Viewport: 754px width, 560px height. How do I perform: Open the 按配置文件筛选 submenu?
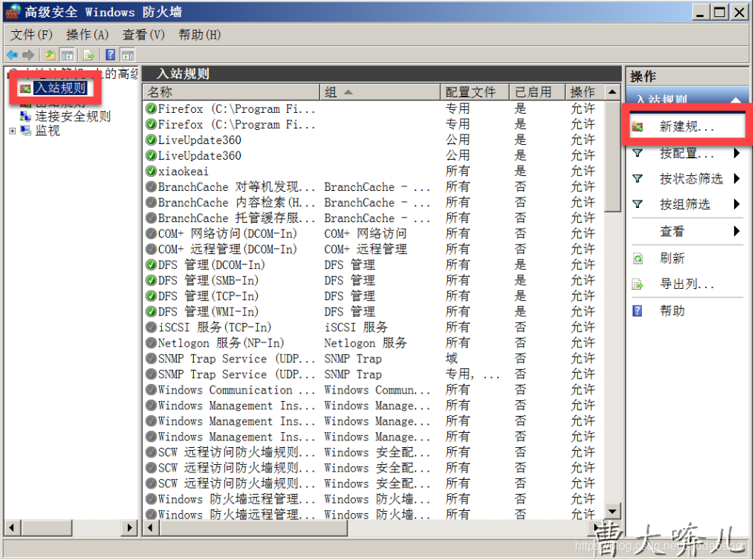pos(686,153)
